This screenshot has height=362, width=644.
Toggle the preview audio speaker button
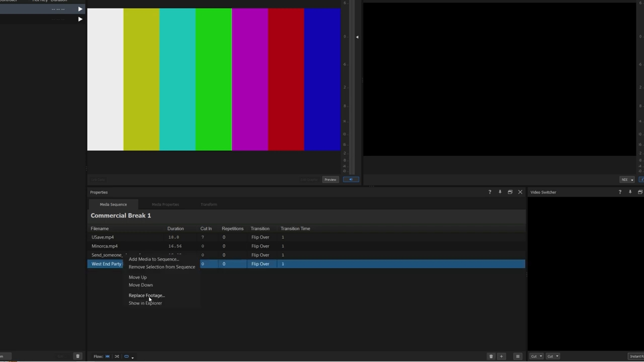tap(351, 179)
